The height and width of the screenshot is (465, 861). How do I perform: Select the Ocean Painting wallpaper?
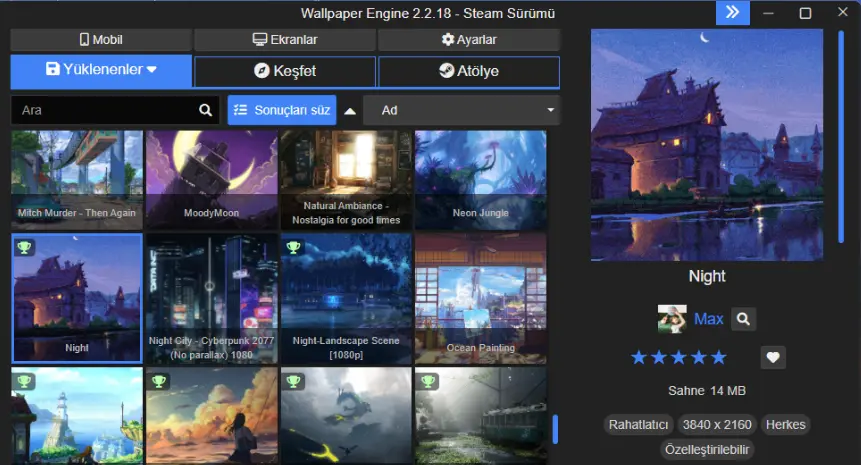click(480, 298)
